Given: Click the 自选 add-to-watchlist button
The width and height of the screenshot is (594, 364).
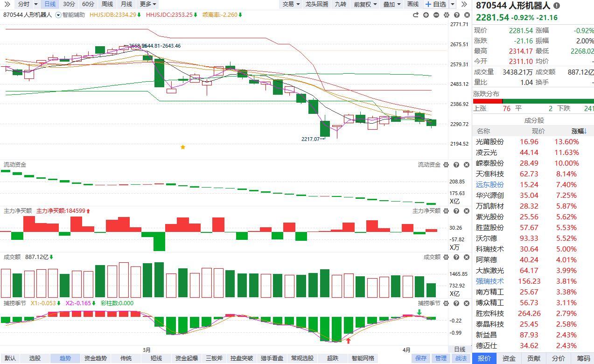Looking at the screenshot, I should (436, 4).
